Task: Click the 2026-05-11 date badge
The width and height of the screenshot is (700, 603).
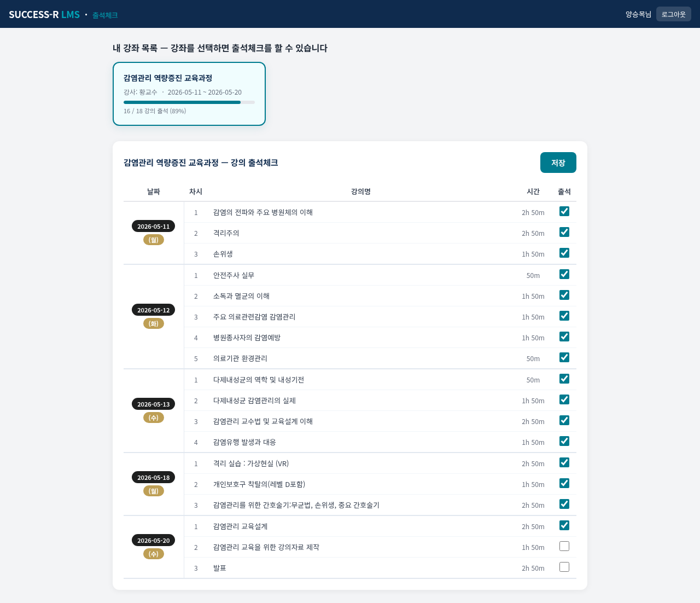Action: (154, 226)
